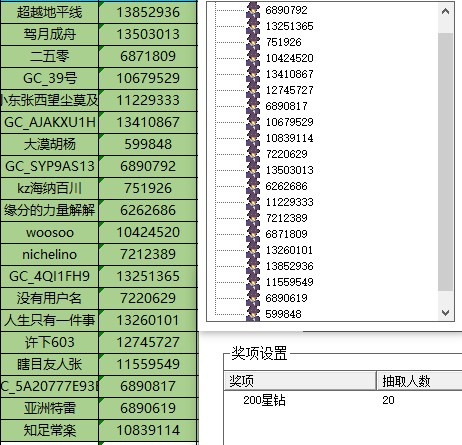462x445 pixels.
Task: Click the 奖项 column header
Action: pos(300,380)
